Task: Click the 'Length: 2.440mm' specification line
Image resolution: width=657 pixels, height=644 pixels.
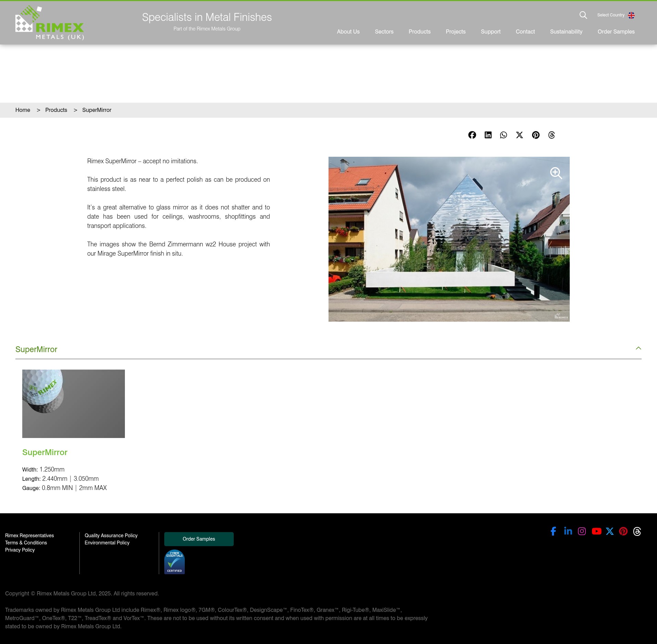Action: point(61,479)
